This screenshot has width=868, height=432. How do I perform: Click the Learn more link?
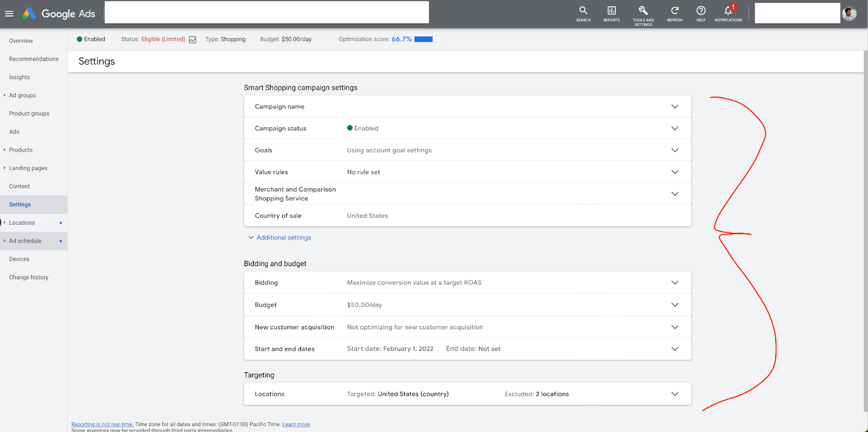pos(296,424)
